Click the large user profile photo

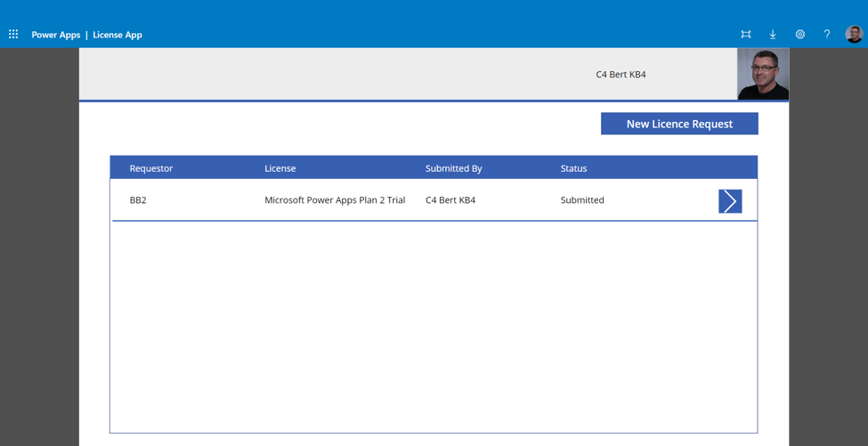click(x=763, y=74)
